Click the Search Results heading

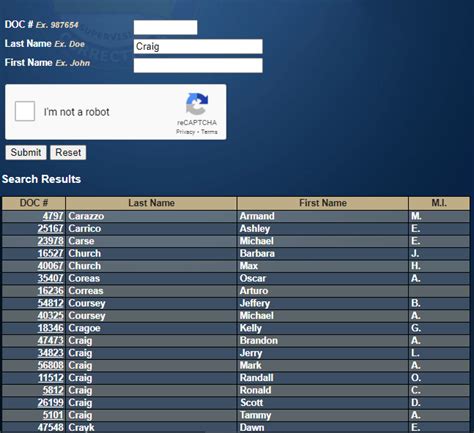(x=41, y=179)
